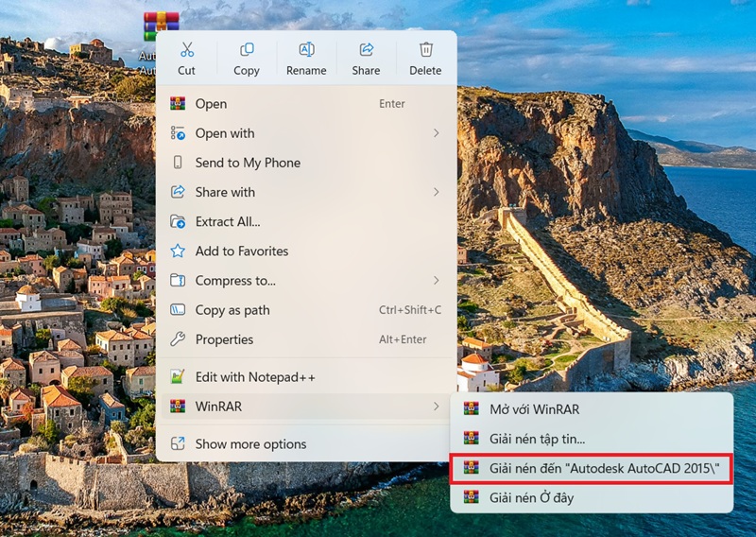Choose Send to My Phone

[248, 163]
